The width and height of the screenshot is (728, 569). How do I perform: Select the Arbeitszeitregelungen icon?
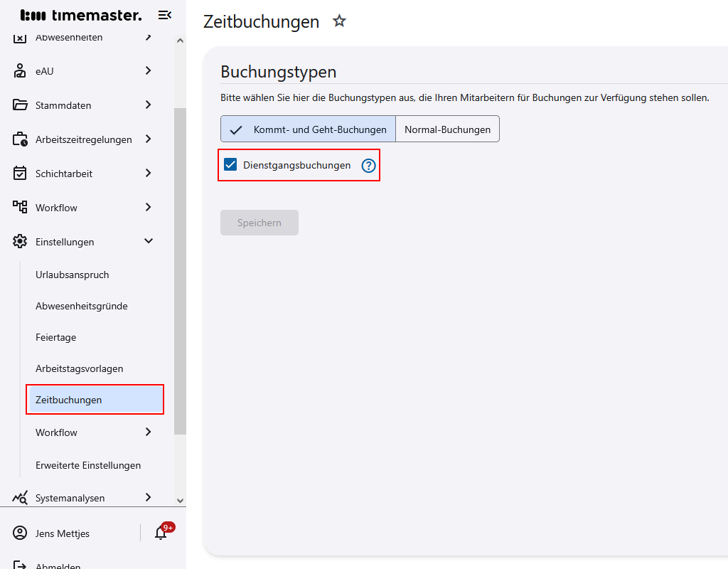click(19, 139)
